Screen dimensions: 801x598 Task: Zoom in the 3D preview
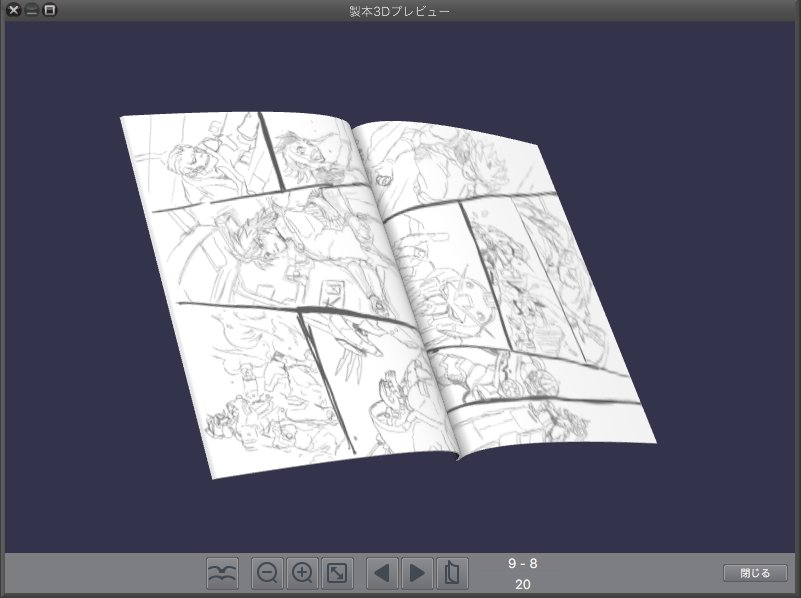point(302,573)
